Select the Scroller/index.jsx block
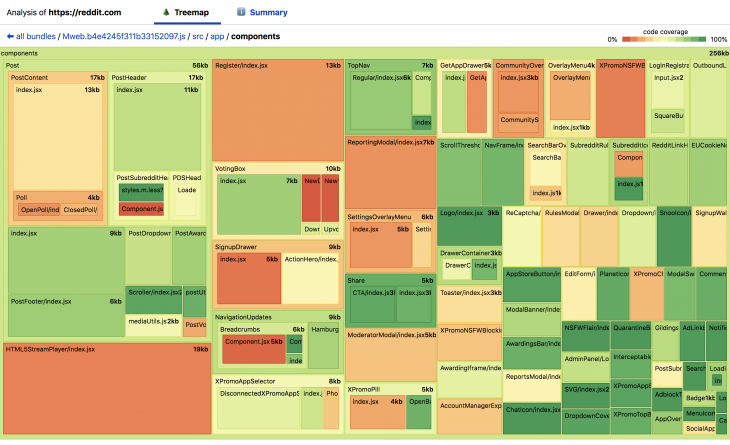Image resolution: width=730 pixels, height=445 pixels. (153, 300)
